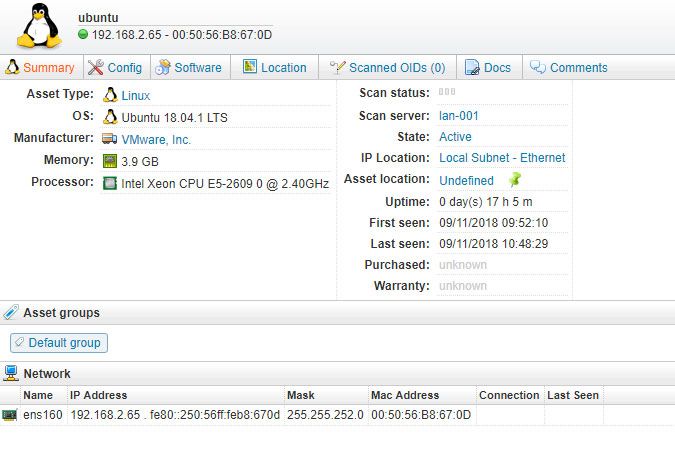Click the truck icon beside Manufacturer

(x=110, y=139)
